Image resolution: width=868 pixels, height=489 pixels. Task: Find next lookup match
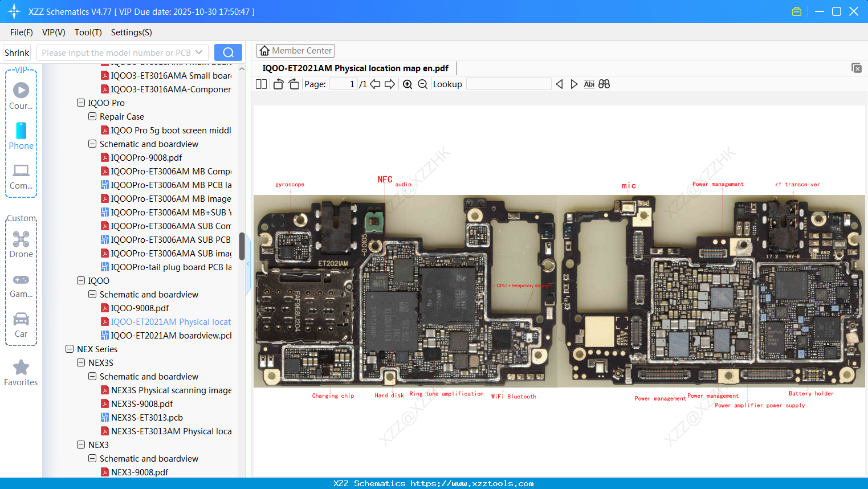click(x=574, y=84)
